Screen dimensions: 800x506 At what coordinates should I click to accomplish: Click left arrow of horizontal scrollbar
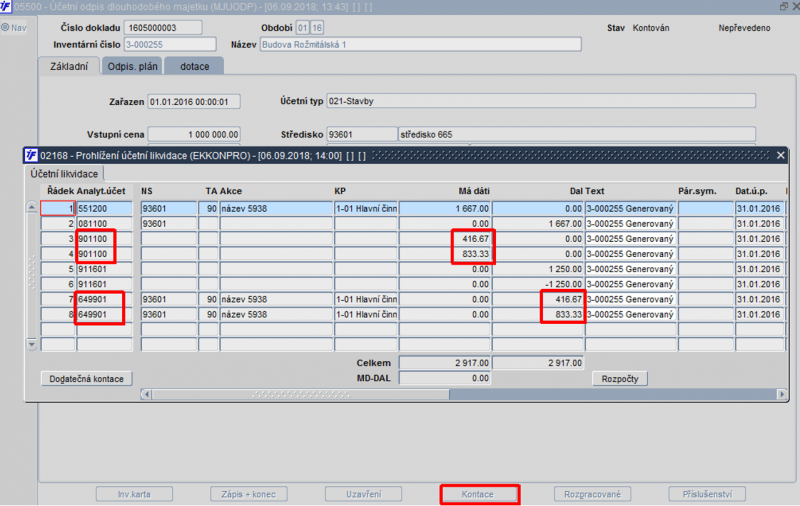click(x=147, y=394)
